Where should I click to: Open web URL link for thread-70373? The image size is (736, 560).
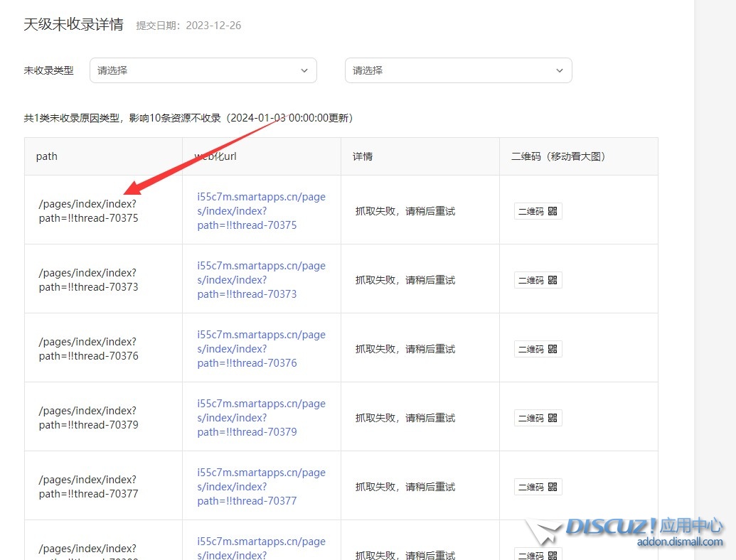pos(262,280)
